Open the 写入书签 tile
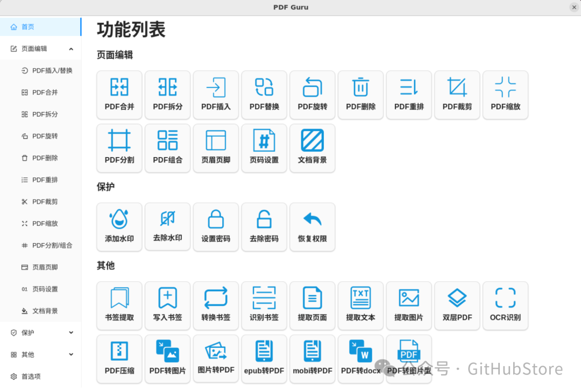This screenshot has width=581, height=392. click(167, 305)
